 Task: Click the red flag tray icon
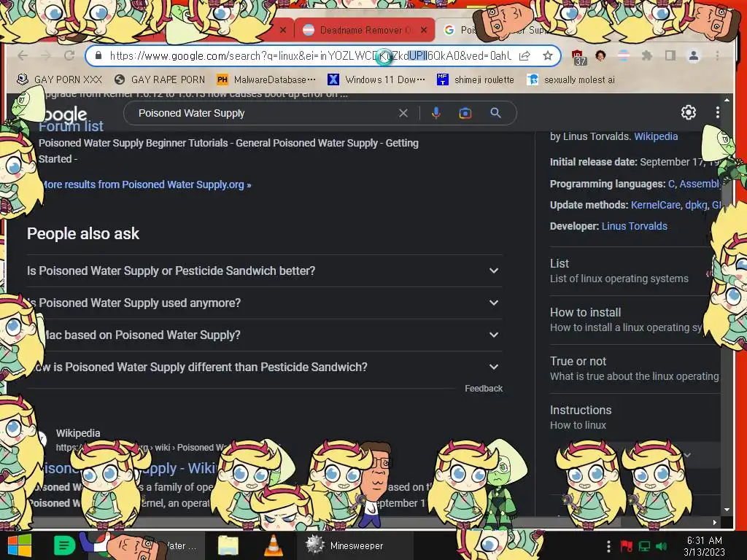pos(626,546)
